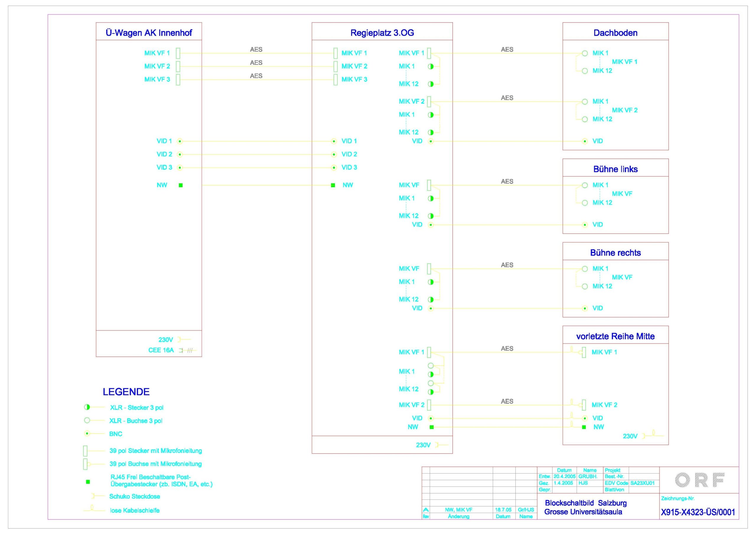756x534 pixels.
Task: Click the LEGENDE heading
Action: pyautogui.click(x=126, y=392)
